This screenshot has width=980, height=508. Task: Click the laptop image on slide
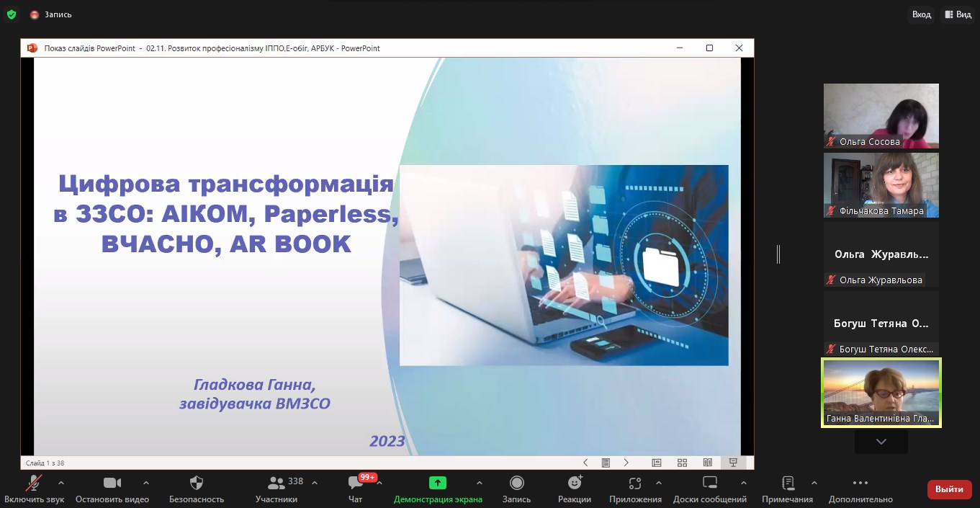564,265
